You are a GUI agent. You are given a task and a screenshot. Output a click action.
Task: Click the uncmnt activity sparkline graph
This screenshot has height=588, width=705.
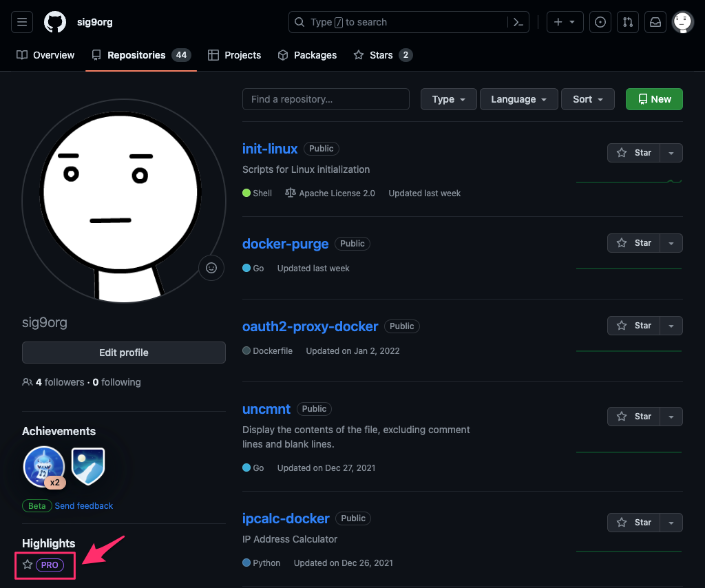coord(629,452)
